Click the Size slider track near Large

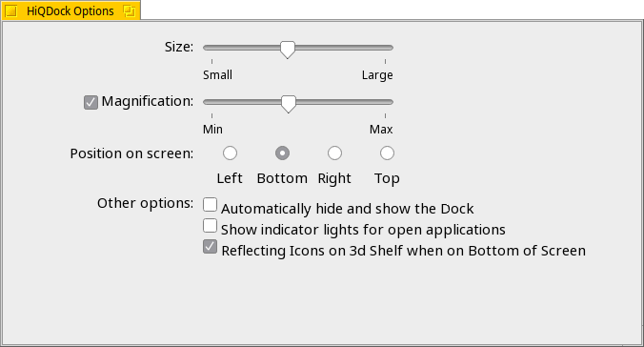click(x=382, y=48)
